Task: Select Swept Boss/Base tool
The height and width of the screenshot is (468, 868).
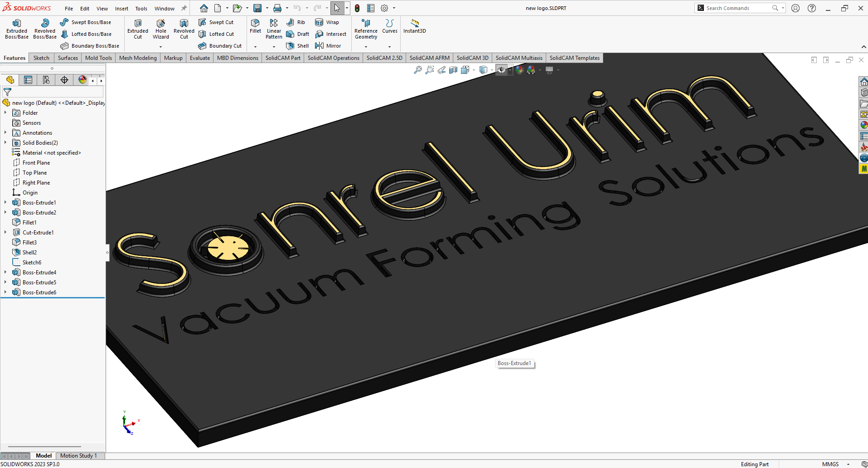Action: click(x=86, y=22)
